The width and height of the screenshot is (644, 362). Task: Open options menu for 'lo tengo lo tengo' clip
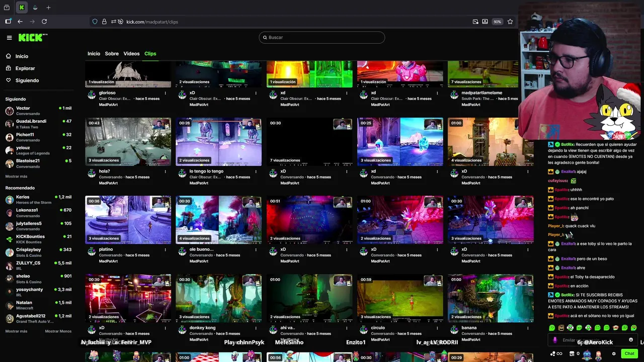tap(256, 171)
